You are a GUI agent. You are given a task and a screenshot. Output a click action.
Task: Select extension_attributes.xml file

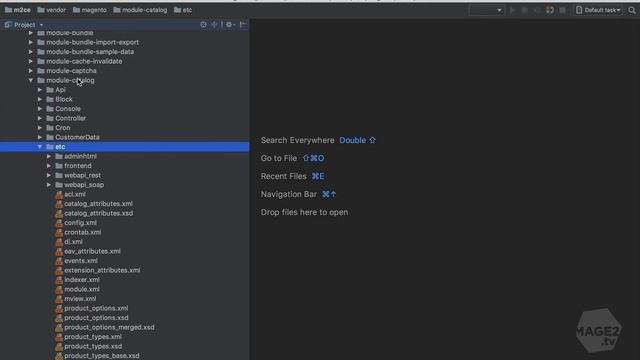pos(98,270)
